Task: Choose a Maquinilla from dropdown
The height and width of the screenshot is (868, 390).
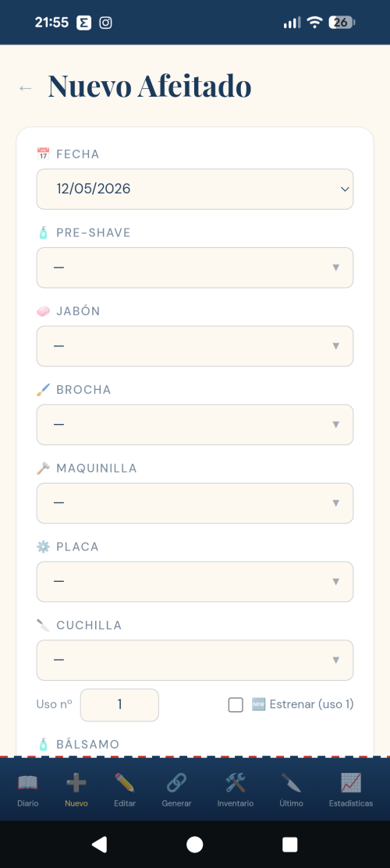Action: click(195, 503)
